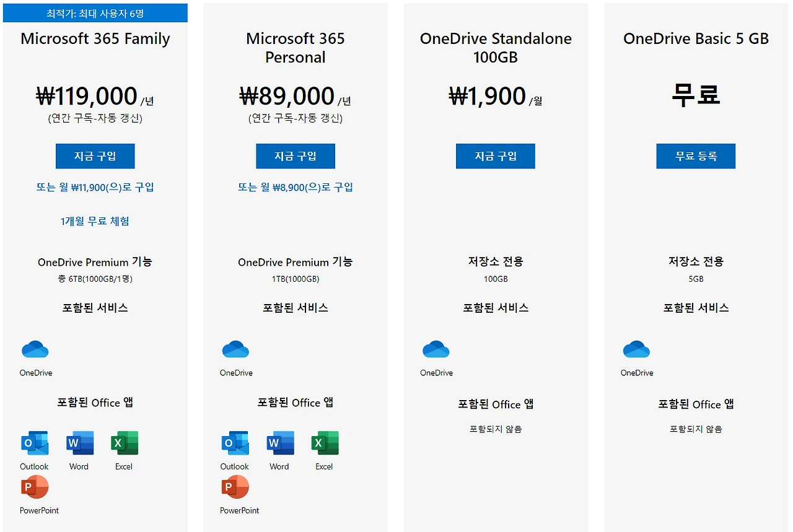Select the OneDrive icon in OneDrive Standalone column

coord(436,349)
